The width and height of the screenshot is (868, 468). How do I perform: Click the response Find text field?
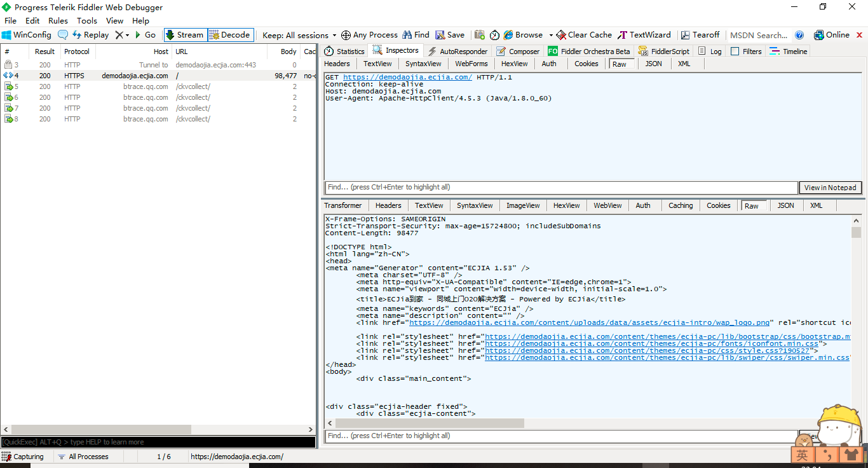[561, 436]
